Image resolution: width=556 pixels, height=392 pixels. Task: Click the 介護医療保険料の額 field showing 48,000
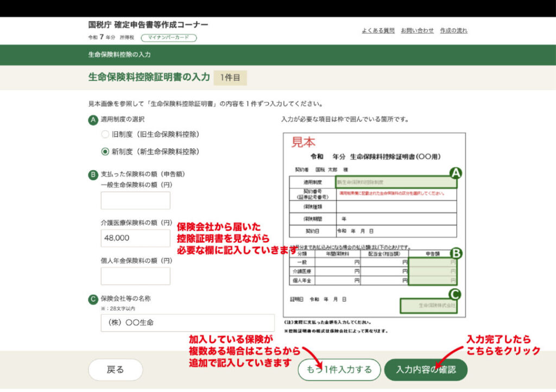135,238
